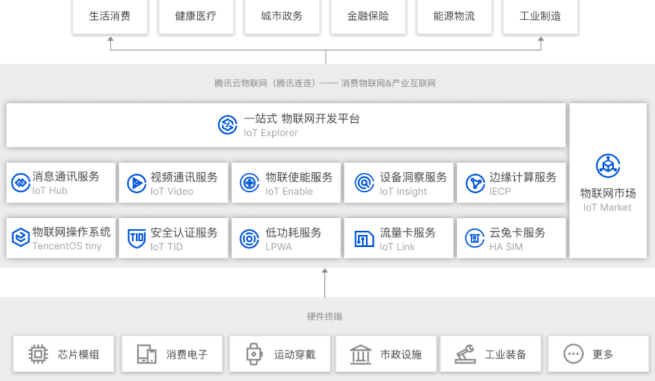655x381 pixels.
Task: Click the 运动穿戴 label
Action: tap(294, 355)
